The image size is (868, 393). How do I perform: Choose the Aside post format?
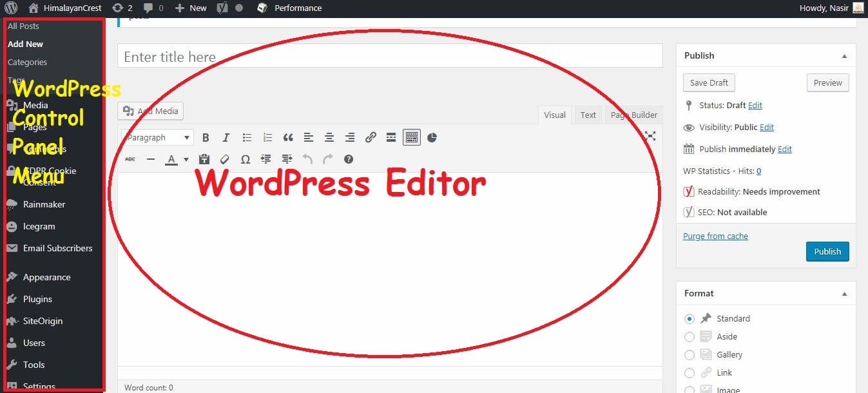[690, 336]
